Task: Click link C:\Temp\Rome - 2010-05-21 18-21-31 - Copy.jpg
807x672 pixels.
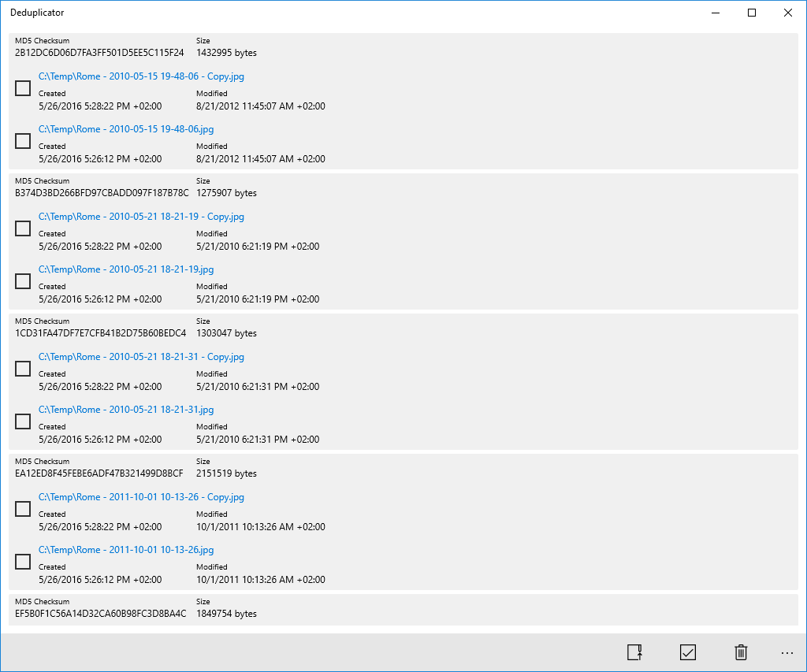Action: point(141,357)
